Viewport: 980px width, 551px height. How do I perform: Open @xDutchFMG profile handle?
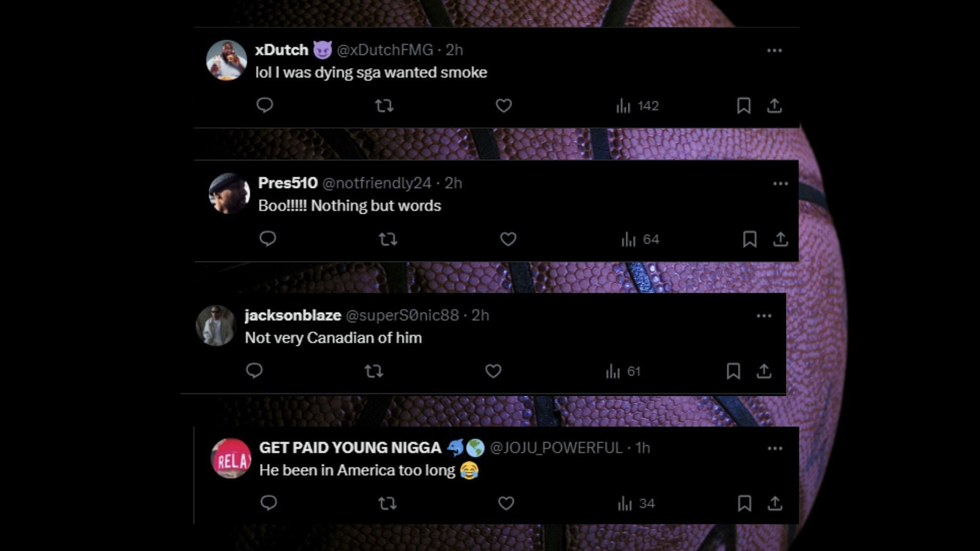pyautogui.click(x=385, y=50)
